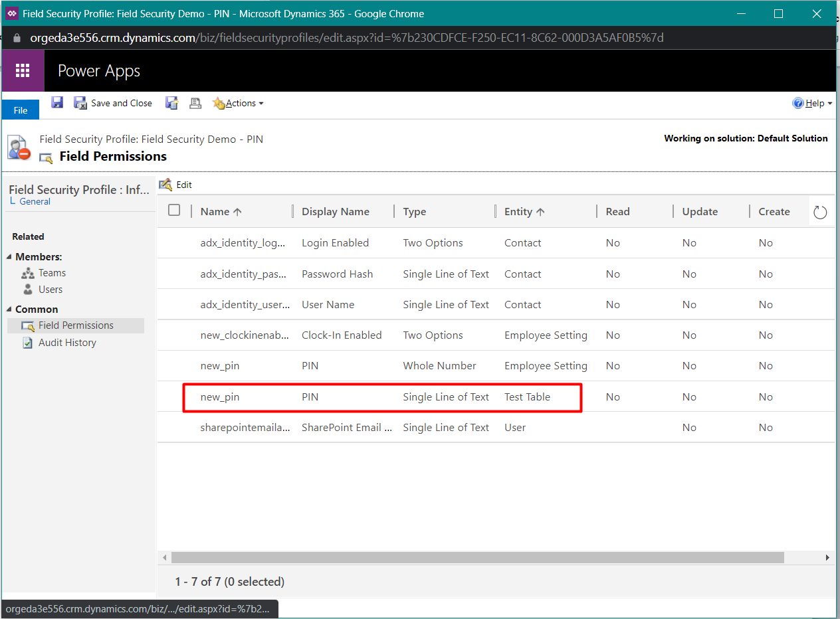The height and width of the screenshot is (619, 840).
Task: Open Audit History in sidebar
Action: click(x=67, y=343)
